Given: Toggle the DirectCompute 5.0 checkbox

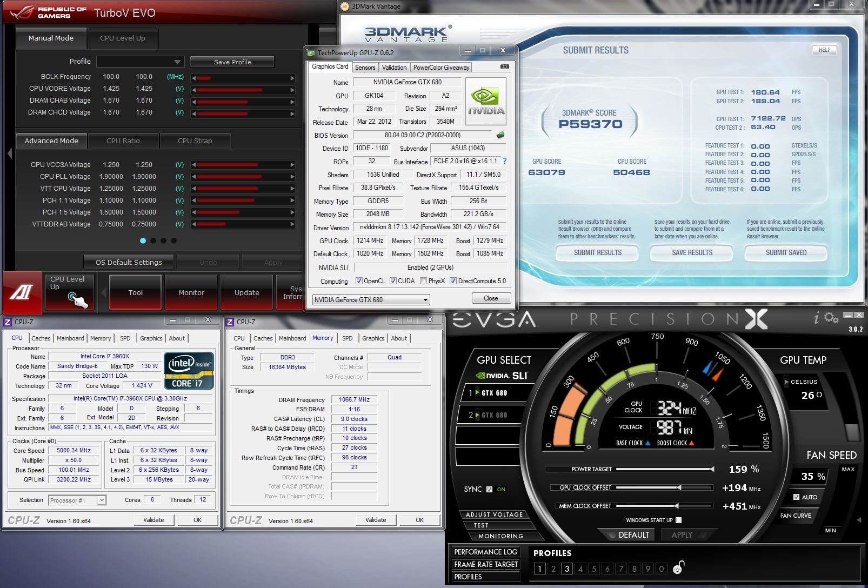Looking at the screenshot, I should pos(453,281).
